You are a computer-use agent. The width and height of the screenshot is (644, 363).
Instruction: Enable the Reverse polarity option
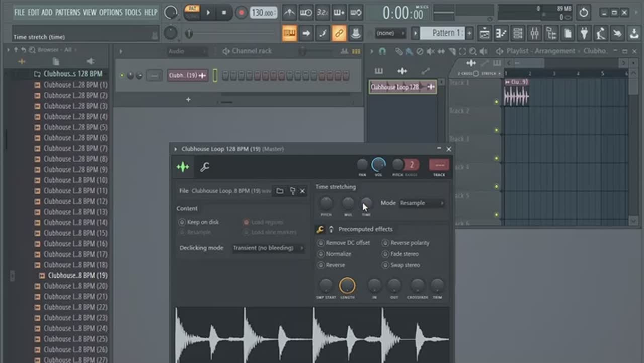click(385, 243)
